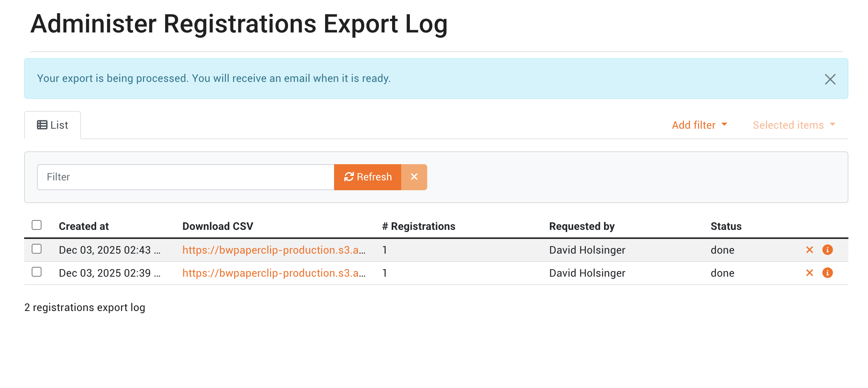Show info for the 02:43 export
The height and width of the screenshot is (388, 868).
tap(827, 250)
